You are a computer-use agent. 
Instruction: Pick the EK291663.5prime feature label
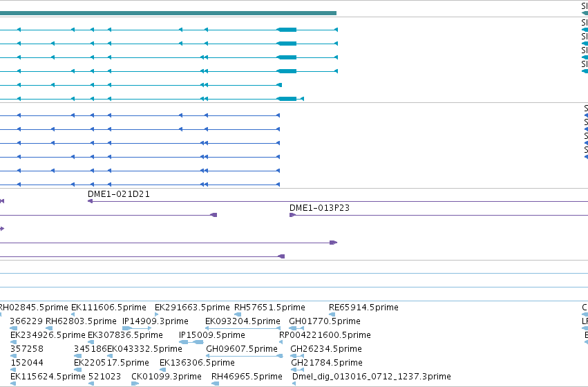[192, 308]
